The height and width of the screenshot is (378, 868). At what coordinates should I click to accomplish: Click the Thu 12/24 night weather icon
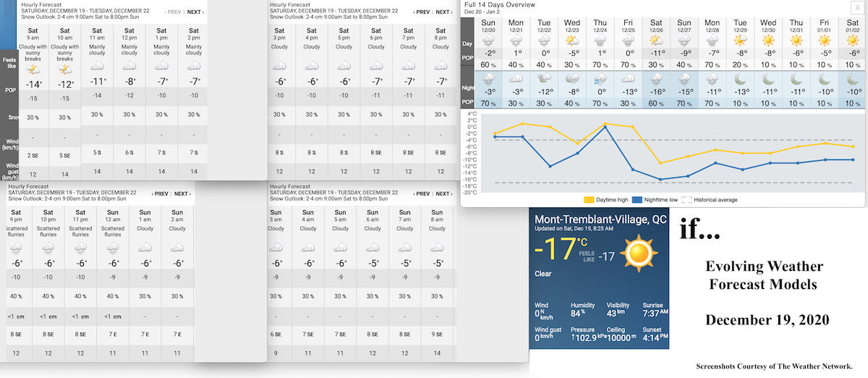click(x=600, y=80)
